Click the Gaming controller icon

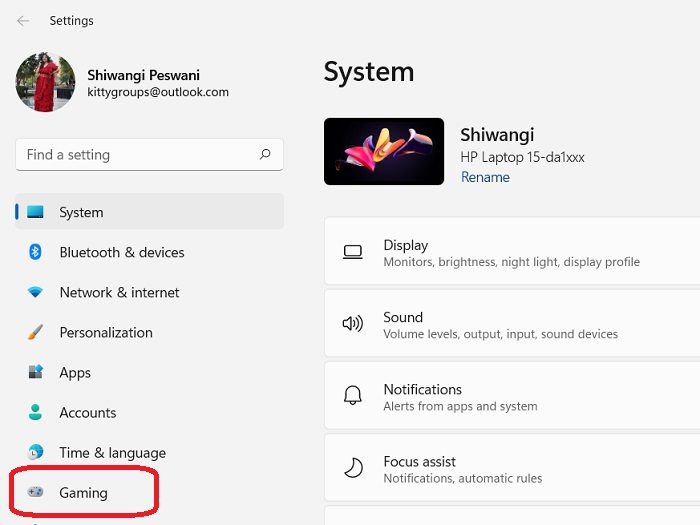point(35,492)
